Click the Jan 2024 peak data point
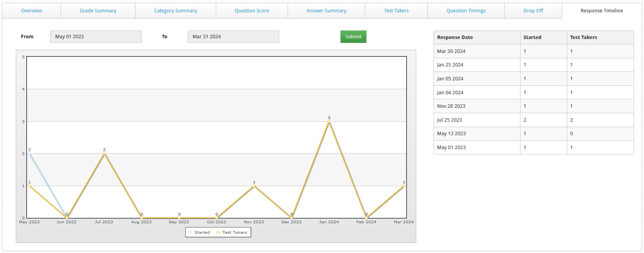Viewport: 644px width, 253px height. (329, 121)
